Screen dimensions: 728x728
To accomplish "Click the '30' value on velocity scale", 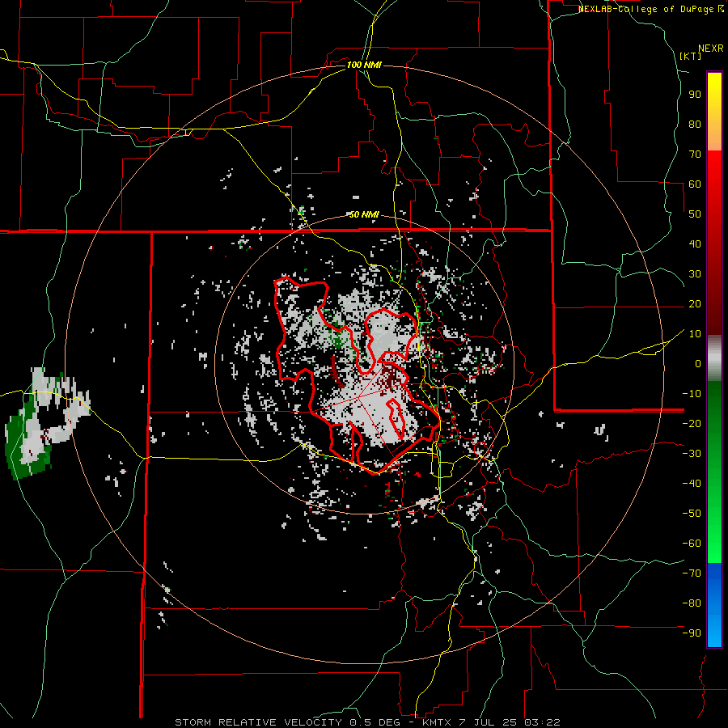I will (695, 274).
